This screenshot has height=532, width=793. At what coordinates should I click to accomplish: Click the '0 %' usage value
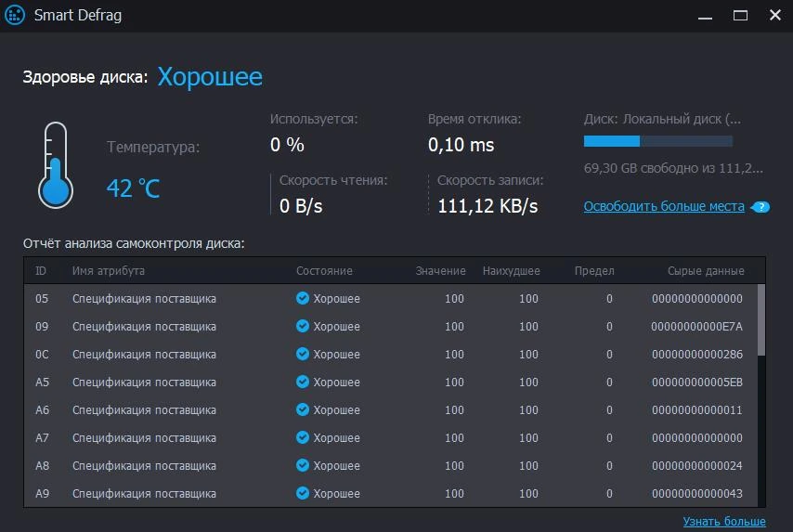click(287, 145)
